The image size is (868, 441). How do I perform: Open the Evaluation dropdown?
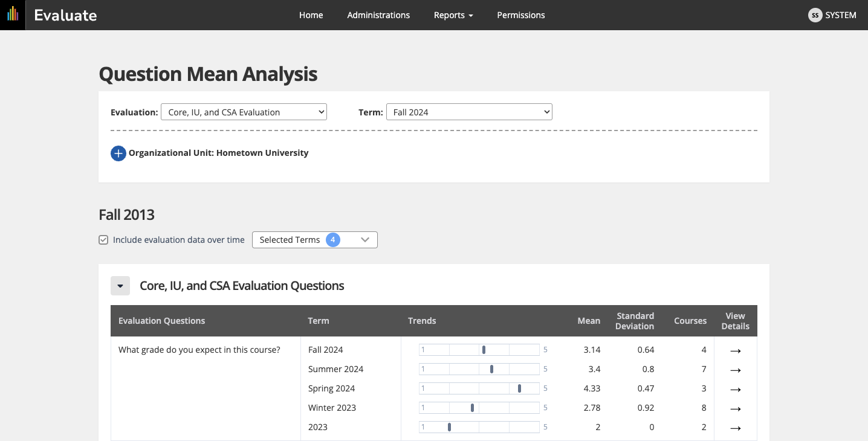(244, 112)
